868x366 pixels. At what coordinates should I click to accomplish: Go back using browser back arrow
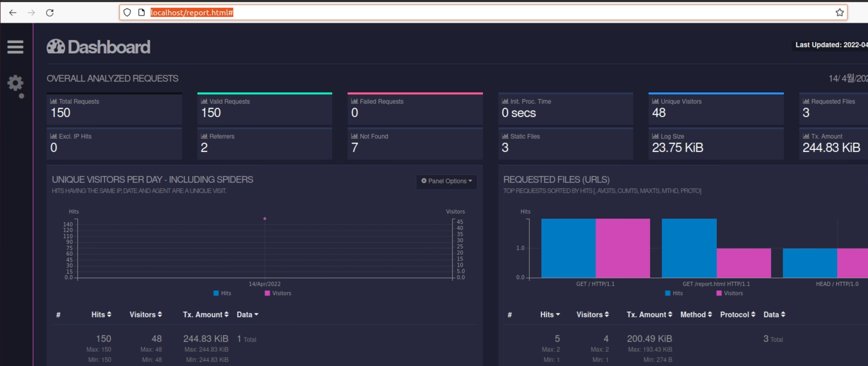13,13
